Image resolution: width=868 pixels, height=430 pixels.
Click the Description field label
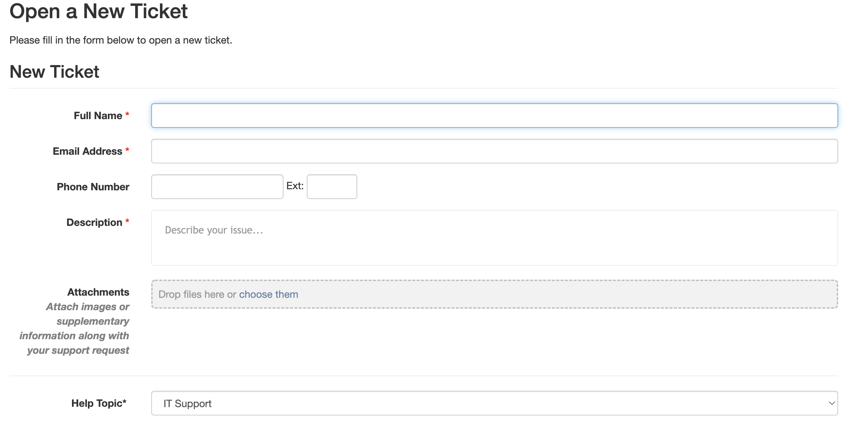click(95, 222)
